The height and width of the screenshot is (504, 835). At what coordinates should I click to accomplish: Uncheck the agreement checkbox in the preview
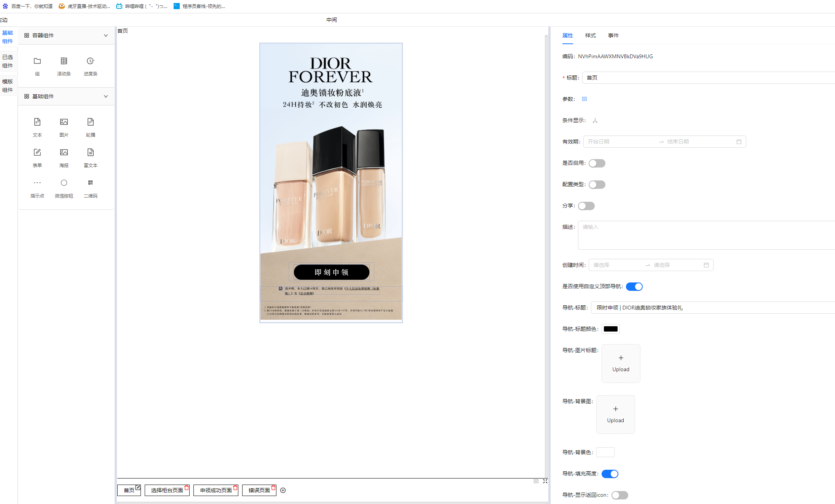(281, 289)
